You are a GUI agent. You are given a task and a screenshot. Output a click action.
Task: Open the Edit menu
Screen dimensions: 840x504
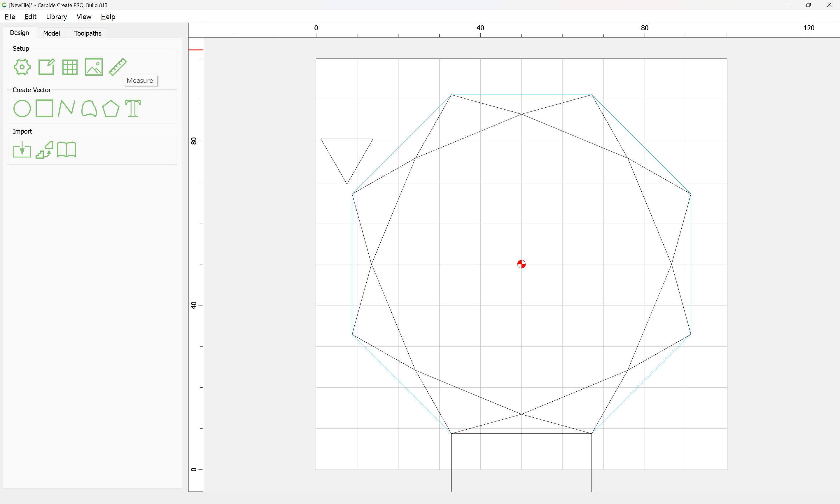pyautogui.click(x=30, y=17)
